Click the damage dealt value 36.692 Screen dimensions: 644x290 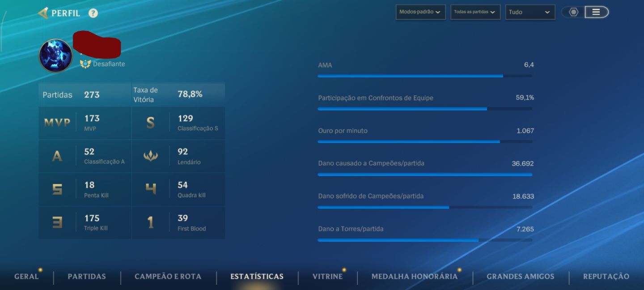[x=523, y=163]
